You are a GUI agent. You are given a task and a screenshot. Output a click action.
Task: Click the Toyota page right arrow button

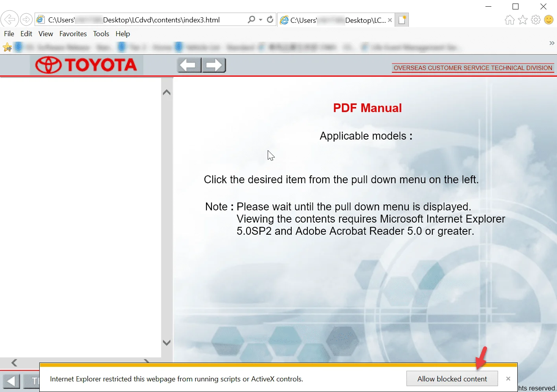[214, 65]
